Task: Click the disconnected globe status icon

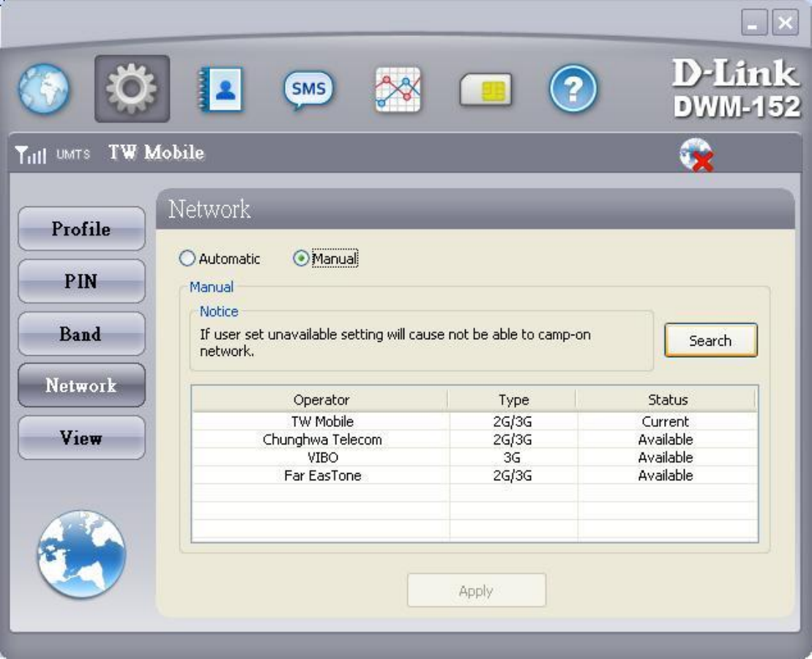Action: tap(696, 154)
